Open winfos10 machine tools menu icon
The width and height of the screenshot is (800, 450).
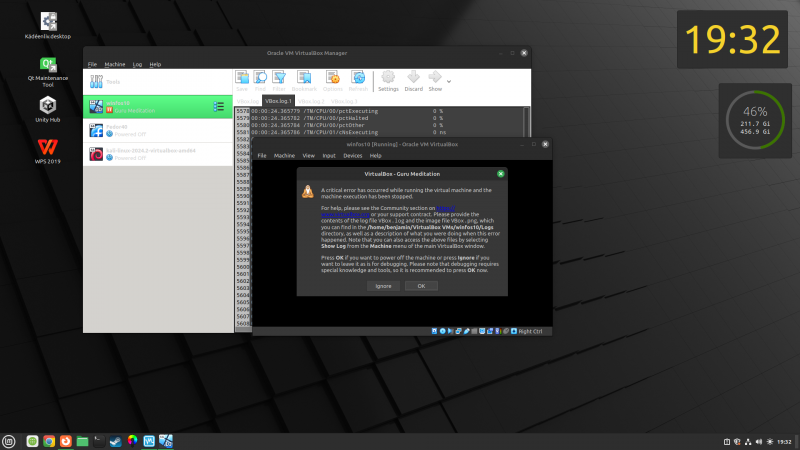(219, 107)
